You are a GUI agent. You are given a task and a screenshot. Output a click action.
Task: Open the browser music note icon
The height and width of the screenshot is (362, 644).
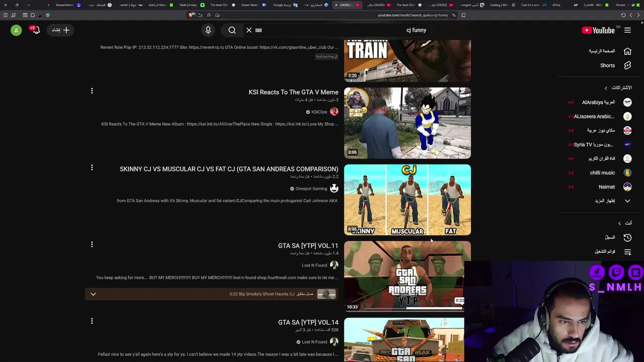coord(14,15)
